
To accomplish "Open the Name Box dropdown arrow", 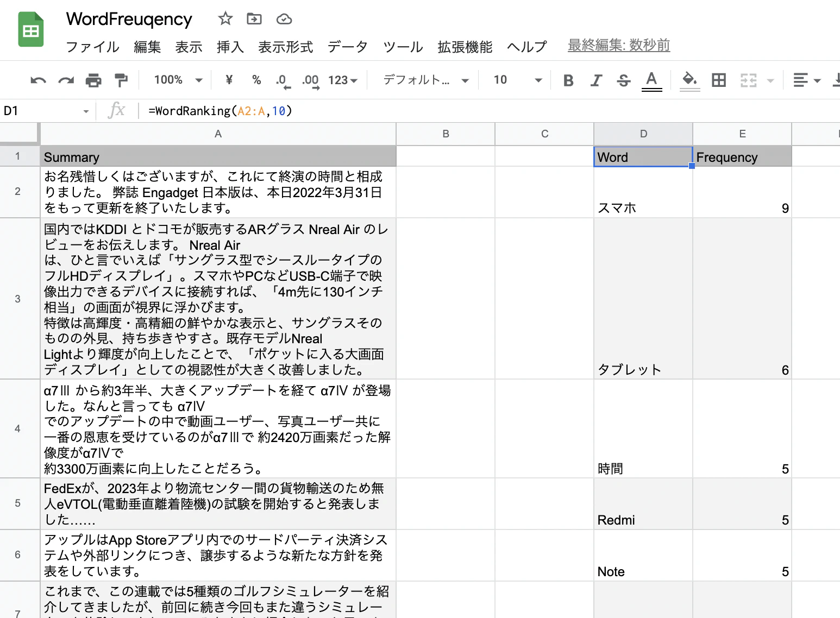I will point(86,111).
